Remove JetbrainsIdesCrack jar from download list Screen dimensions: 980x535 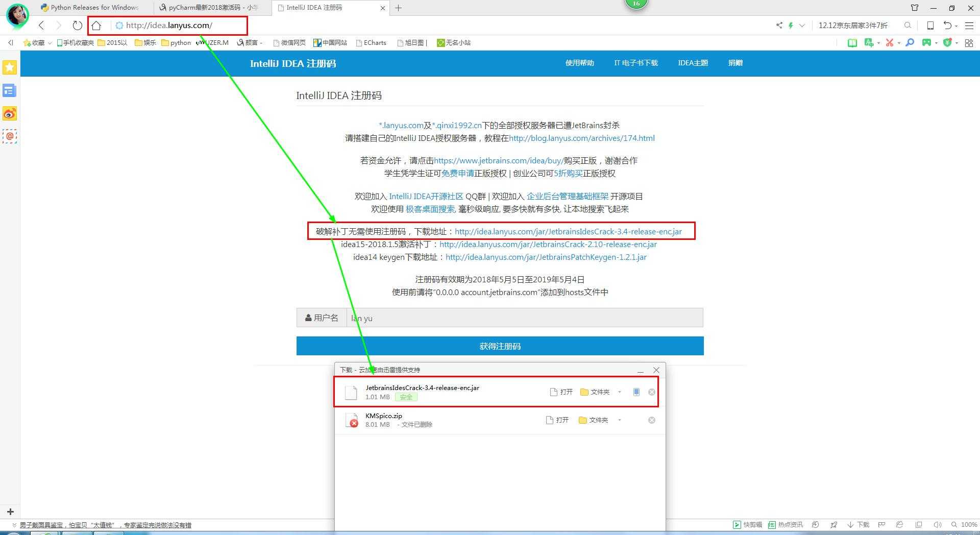tap(652, 392)
